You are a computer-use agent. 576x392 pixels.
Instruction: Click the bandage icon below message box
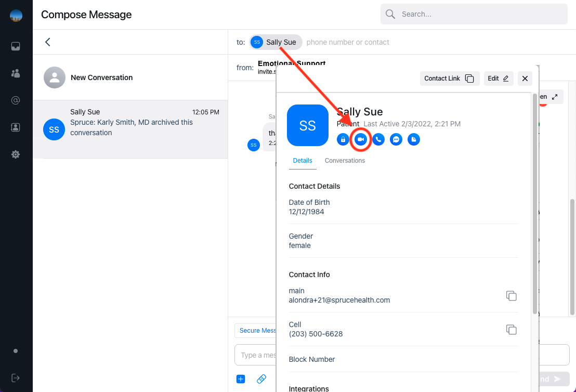pyautogui.click(x=261, y=379)
